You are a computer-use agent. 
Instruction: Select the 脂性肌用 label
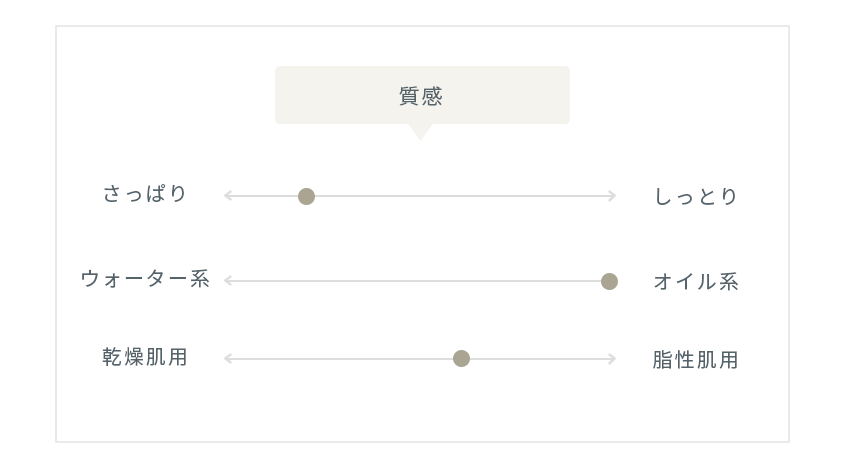coord(695,360)
